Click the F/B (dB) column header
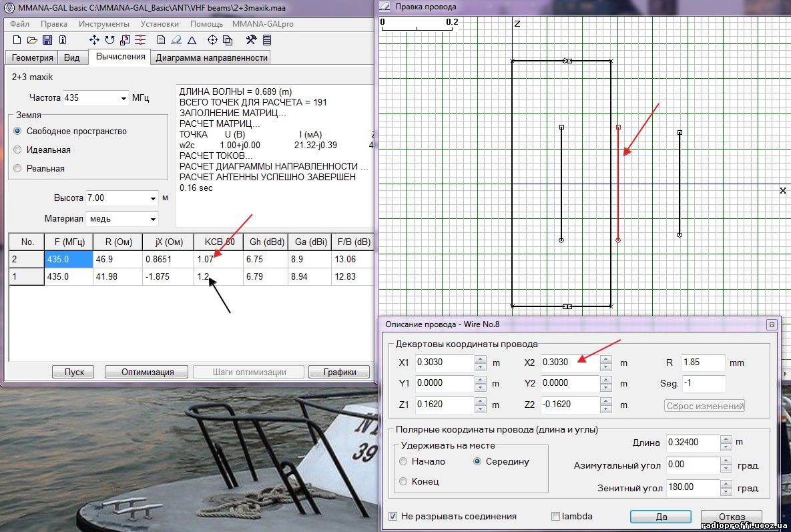The width and height of the screenshot is (791, 532). (354, 242)
